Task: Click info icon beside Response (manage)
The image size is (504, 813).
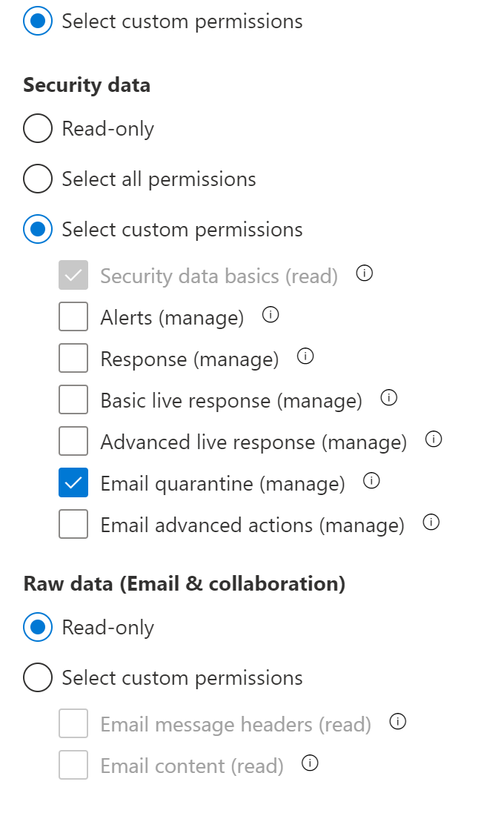Action: 305,356
